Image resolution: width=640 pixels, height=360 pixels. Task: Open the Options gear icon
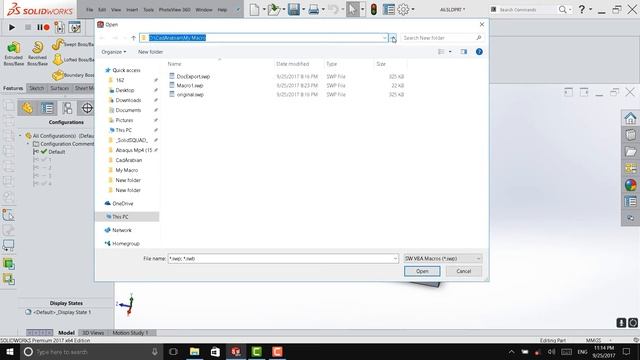pyautogui.click(x=403, y=9)
